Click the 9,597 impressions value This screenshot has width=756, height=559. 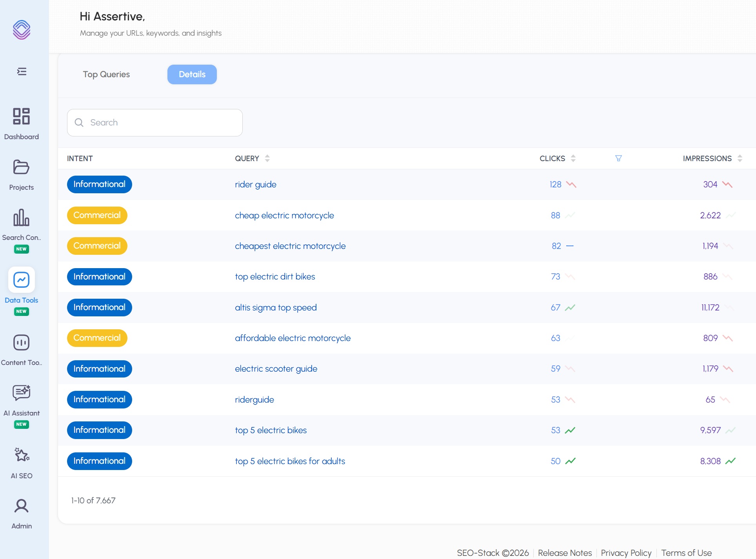coord(710,430)
